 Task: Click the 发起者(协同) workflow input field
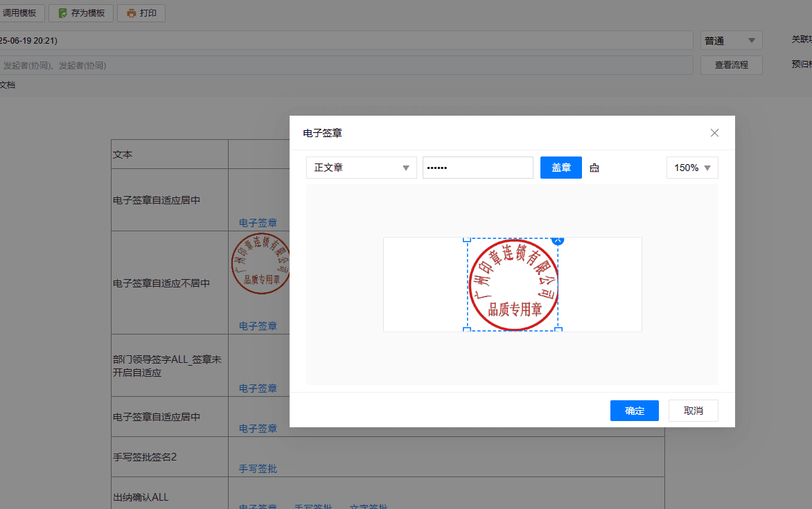pyautogui.click(x=346, y=65)
